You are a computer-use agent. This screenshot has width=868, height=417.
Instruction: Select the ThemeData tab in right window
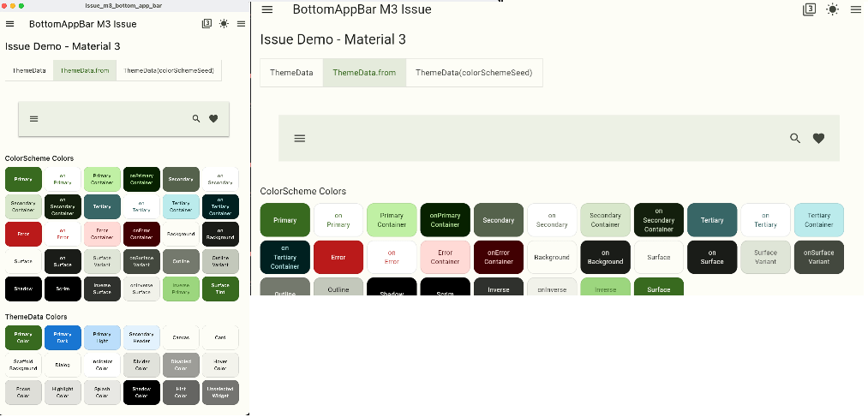[291, 73]
